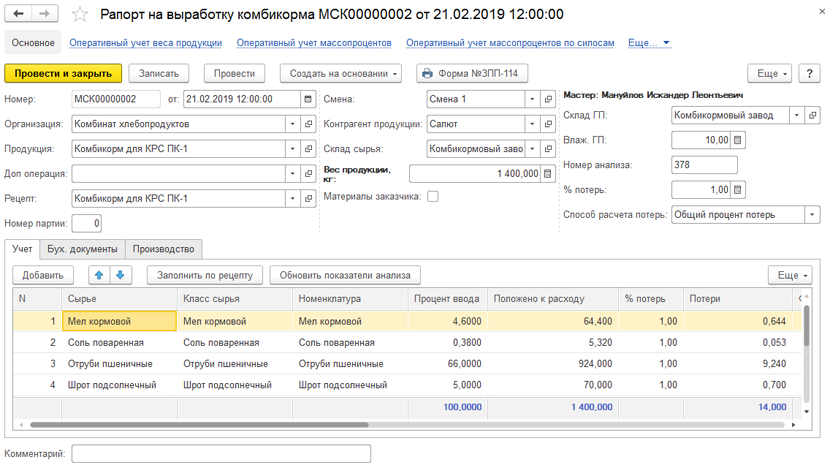Viewport: 830px width, 465px height.
Task: Open the table toolbar Еще menu
Action: tap(790, 275)
